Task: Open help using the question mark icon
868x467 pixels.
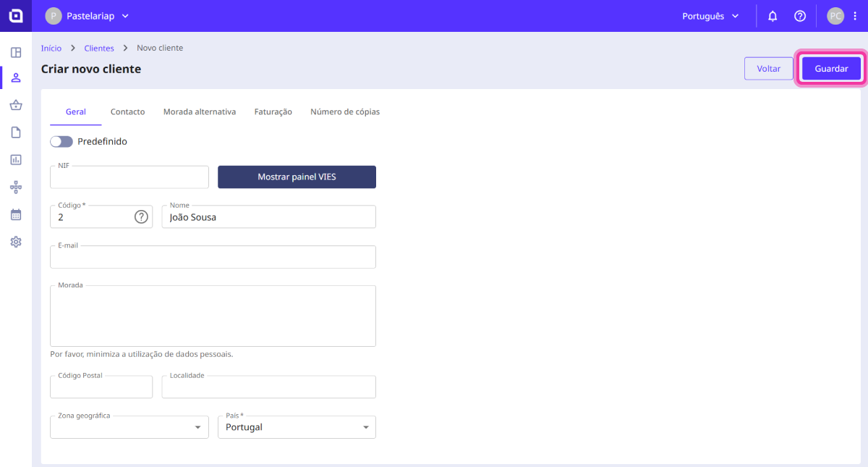Action: (800, 15)
